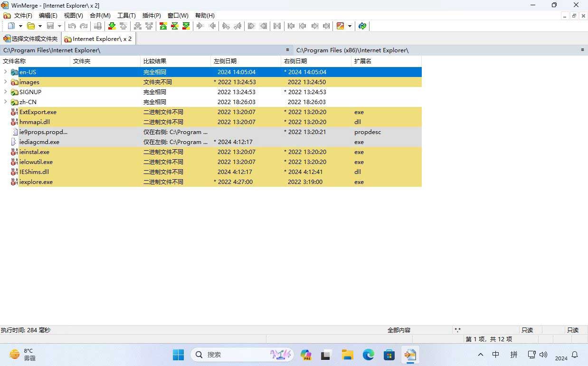Open the Options wrench icon
This screenshot has height=366, width=588.
tap(340, 26)
